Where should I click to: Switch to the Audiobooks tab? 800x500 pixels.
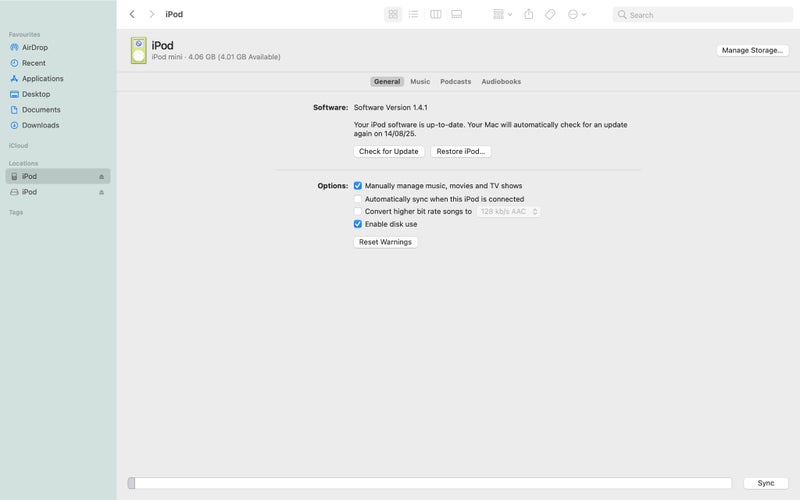[501, 82]
